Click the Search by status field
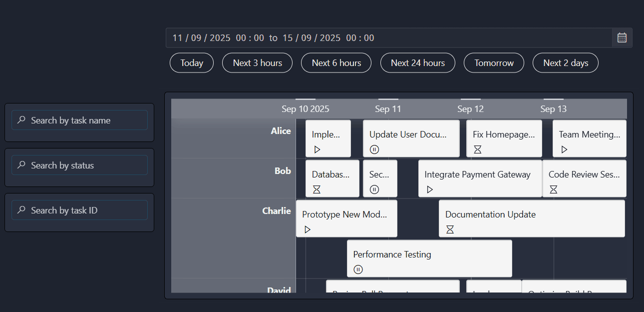Image resolution: width=644 pixels, height=312 pixels. point(79,165)
